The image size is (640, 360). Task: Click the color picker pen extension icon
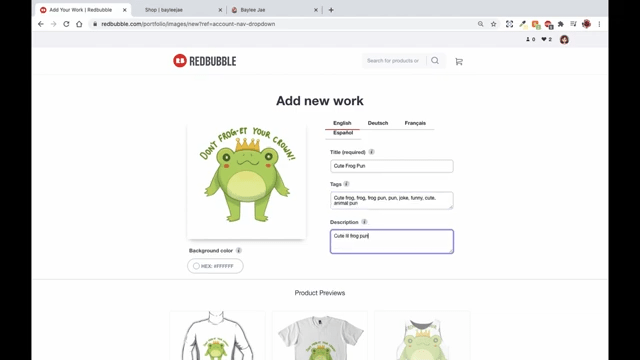pos(523,24)
